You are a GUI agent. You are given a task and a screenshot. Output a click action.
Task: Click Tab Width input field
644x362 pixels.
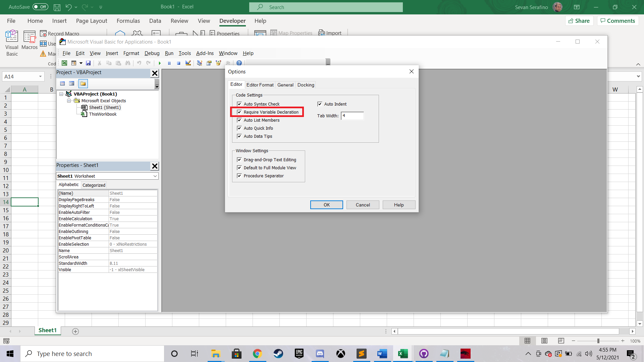point(352,116)
